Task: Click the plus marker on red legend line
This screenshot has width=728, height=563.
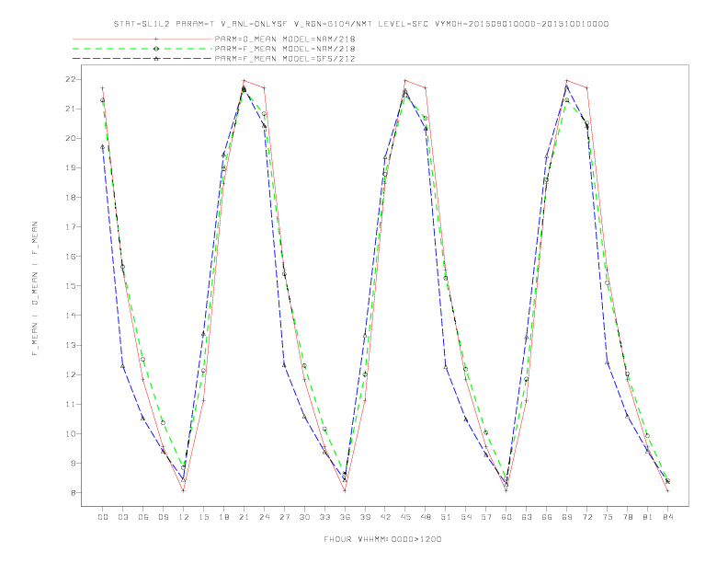Action: [x=156, y=39]
